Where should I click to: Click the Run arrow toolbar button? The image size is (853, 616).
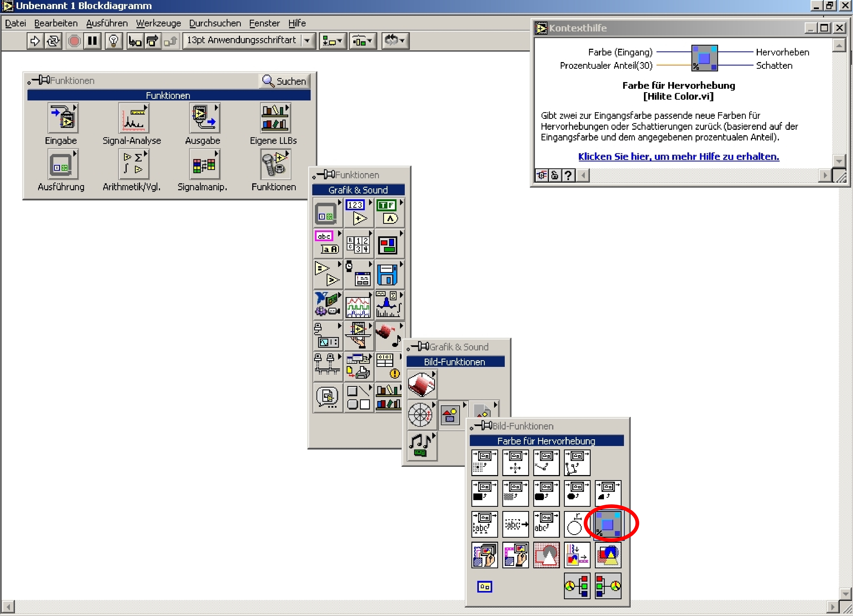coord(35,40)
